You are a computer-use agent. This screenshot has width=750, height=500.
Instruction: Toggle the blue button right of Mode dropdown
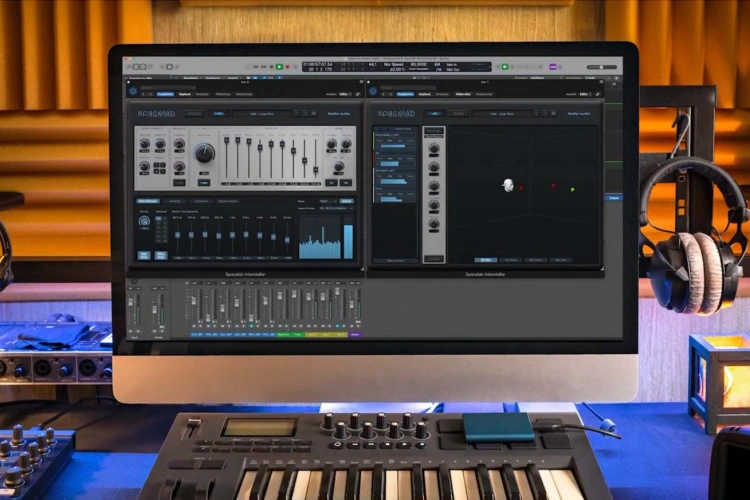click(x=346, y=201)
